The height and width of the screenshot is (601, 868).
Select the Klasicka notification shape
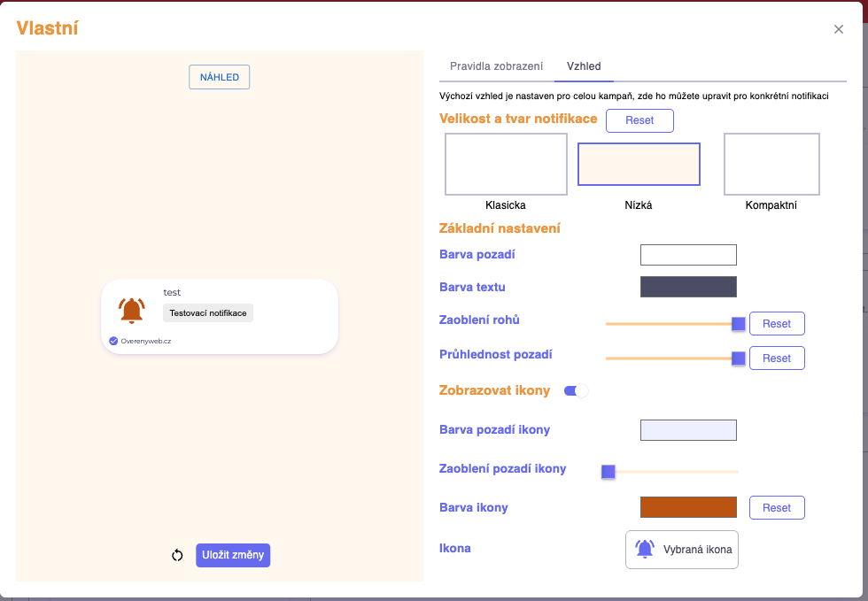[x=506, y=164]
